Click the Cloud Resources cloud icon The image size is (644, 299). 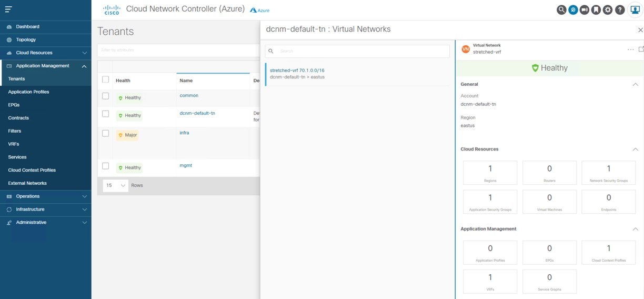[9, 53]
